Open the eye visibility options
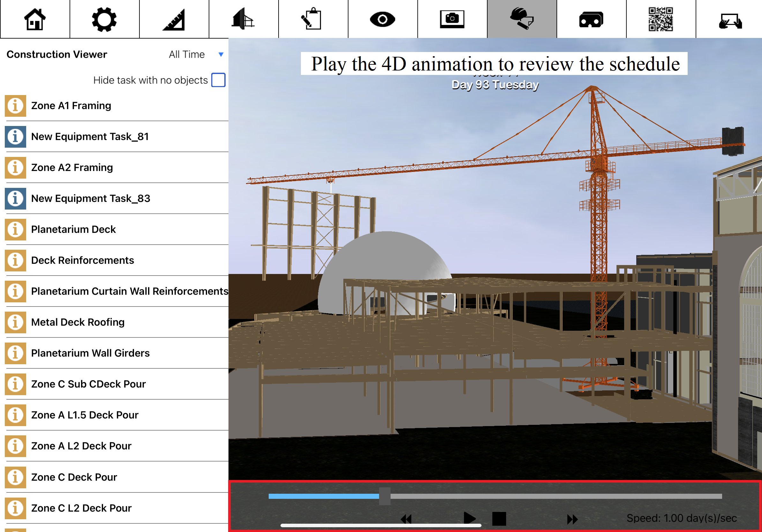Image resolution: width=762 pixels, height=532 pixels. pyautogui.click(x=382, y=19)
